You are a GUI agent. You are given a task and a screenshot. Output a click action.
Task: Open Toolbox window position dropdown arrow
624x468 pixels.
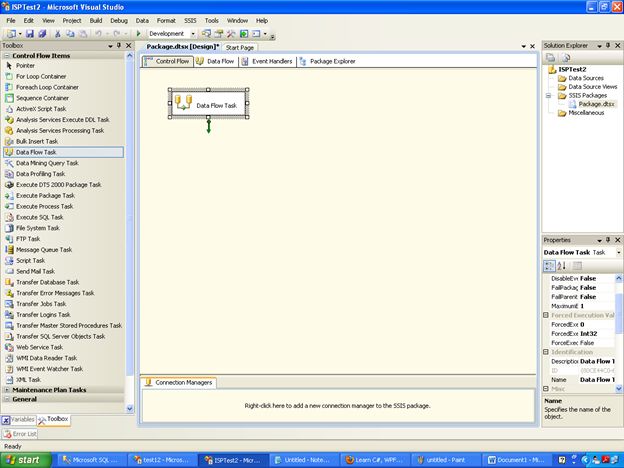(x=110, y=46)
